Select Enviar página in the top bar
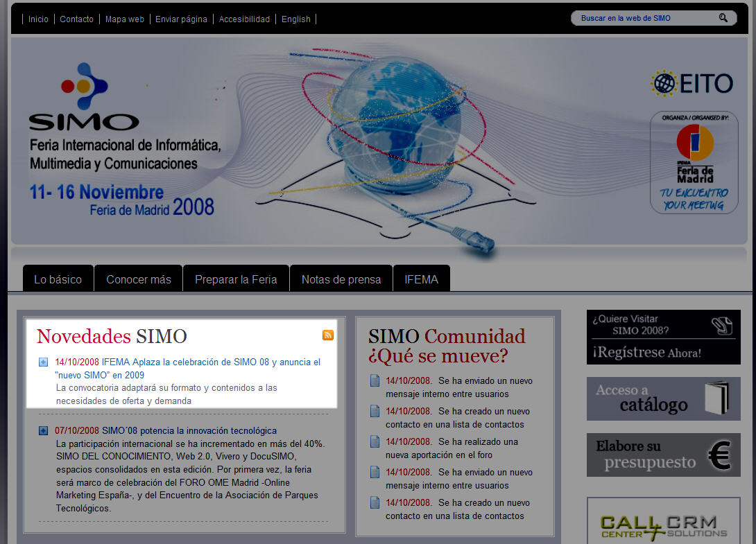Image resolution: width=756 pixels, height=544 pixels. pyautogui.click(x=181, y=19)
